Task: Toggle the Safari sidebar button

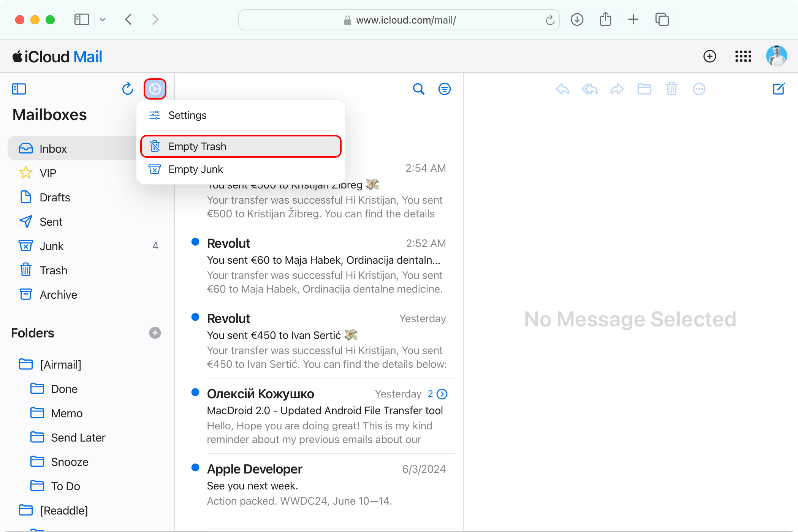Action: [x=81, y=19]
